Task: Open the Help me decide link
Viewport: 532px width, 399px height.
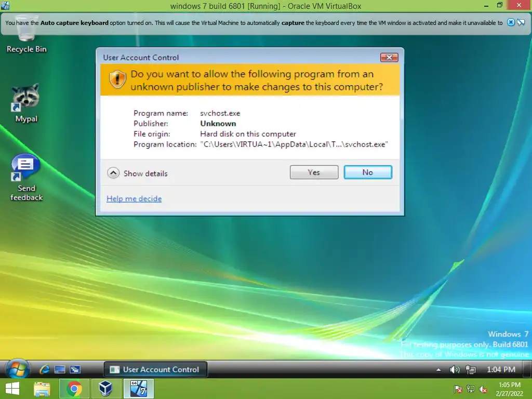Action: tap(134, 198)
